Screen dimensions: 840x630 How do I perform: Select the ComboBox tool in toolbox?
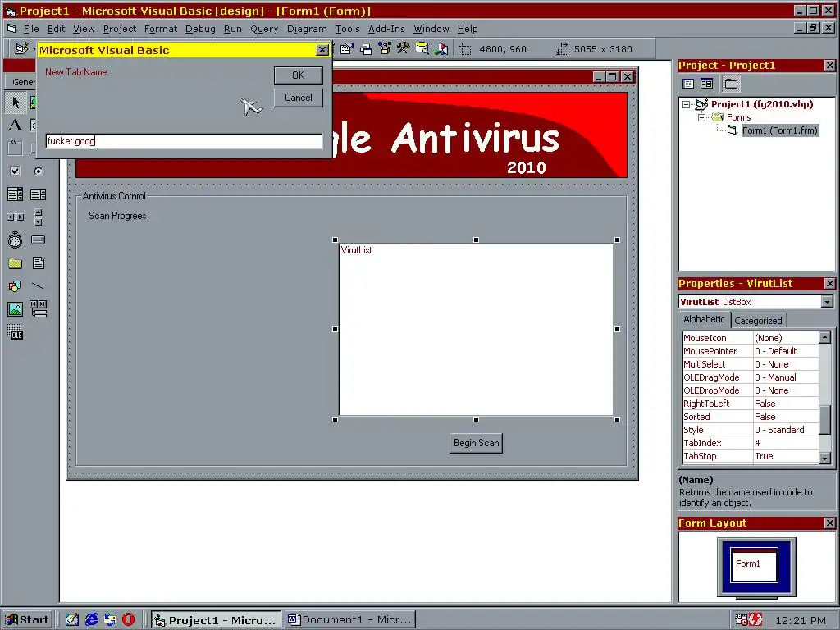(16, 194)
